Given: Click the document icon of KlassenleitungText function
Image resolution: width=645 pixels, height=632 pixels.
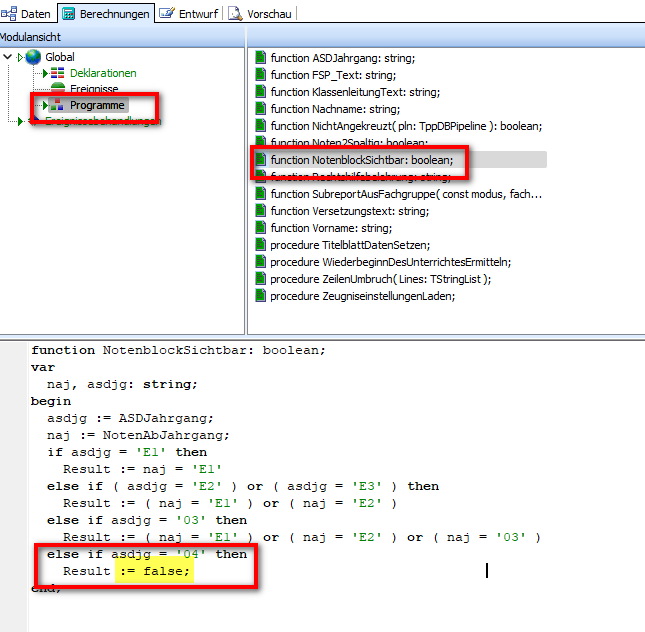Looking at the screenshot, I should [x=260, y=92].
